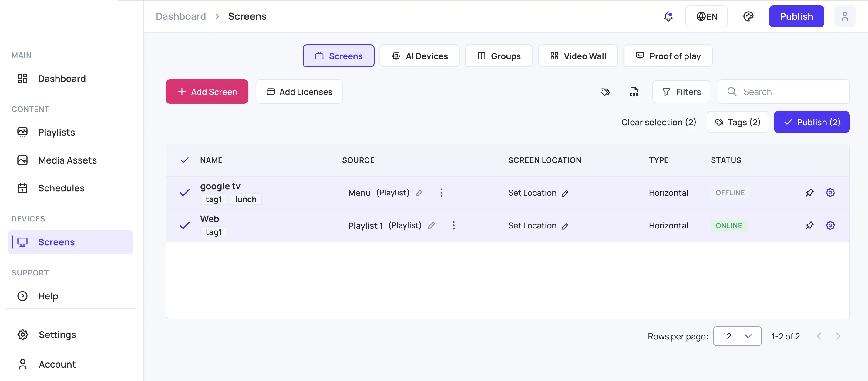Image resolution: width=868 pixels, height=381 pixels.
Task: Pin the Web screen
Action: tap(809, 225)
